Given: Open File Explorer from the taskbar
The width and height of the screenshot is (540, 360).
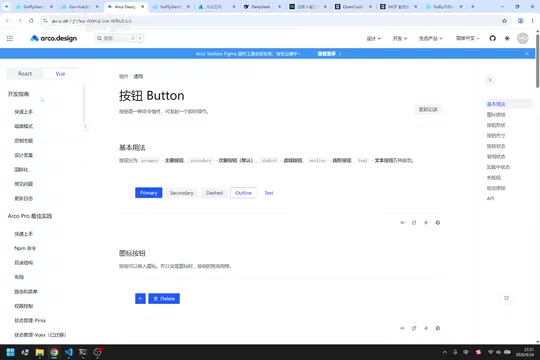Looking at the screenshot, I should click(40, 352).
